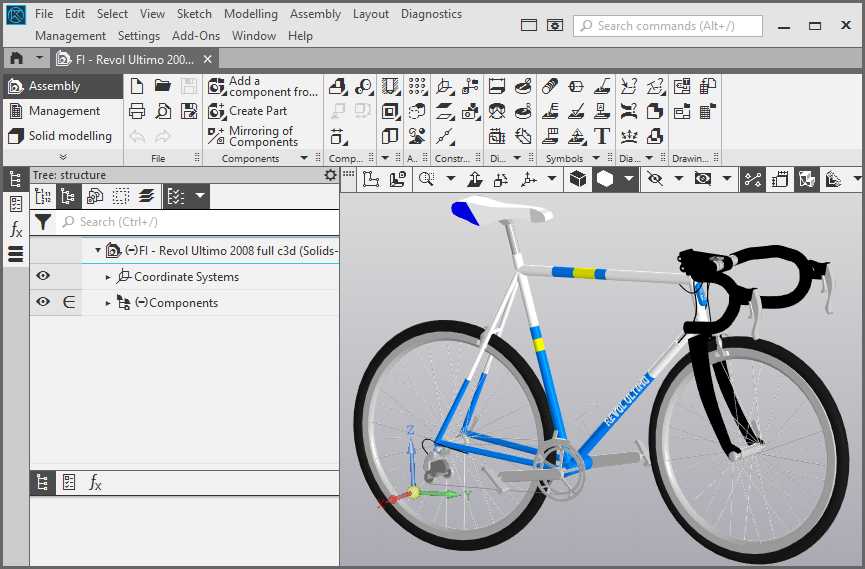Open the tree display options dropdown arrow

pyautogui.click(x=200, y=197)
